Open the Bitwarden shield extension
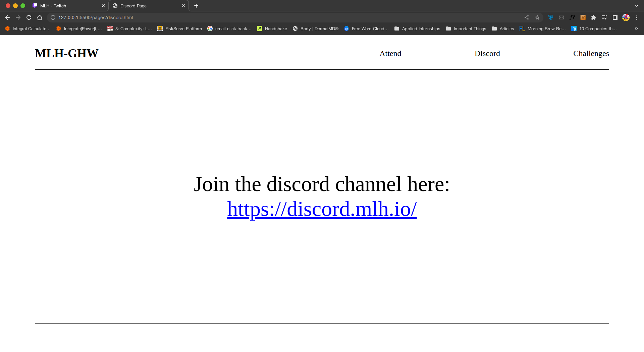This screenshot has width=644, height=352. [x=551, y=17]
